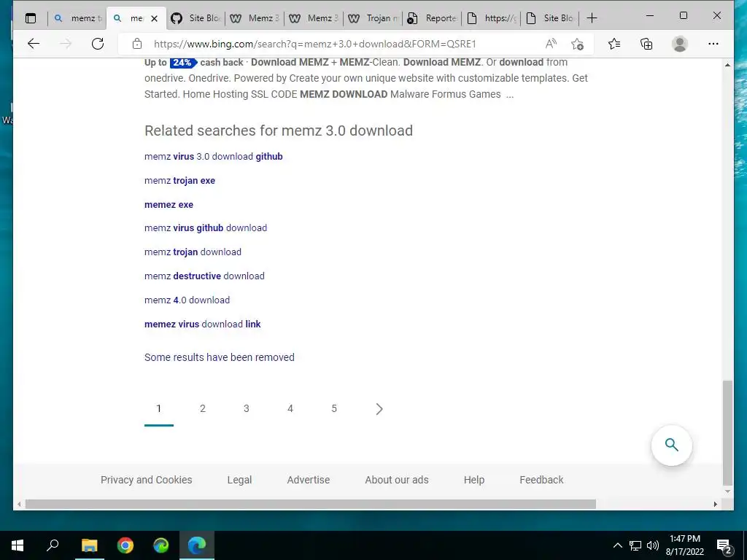Switch to the first memz search tab
747x560 pixels.
pos(78,18)
